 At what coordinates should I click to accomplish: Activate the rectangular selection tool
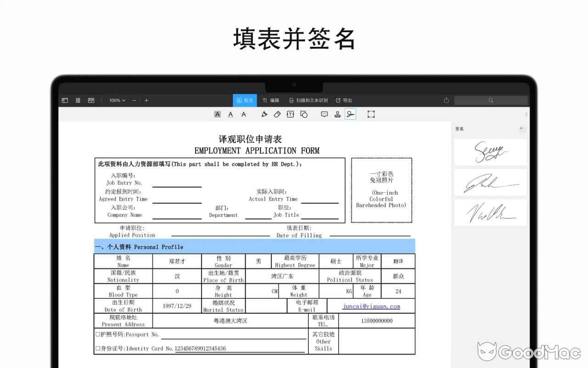pos(371,114)
